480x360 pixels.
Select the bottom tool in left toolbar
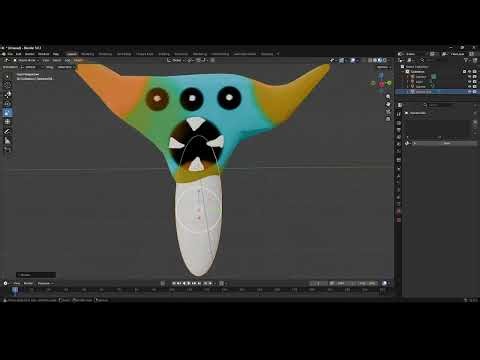pyautogui.click(x=7, y=150)
